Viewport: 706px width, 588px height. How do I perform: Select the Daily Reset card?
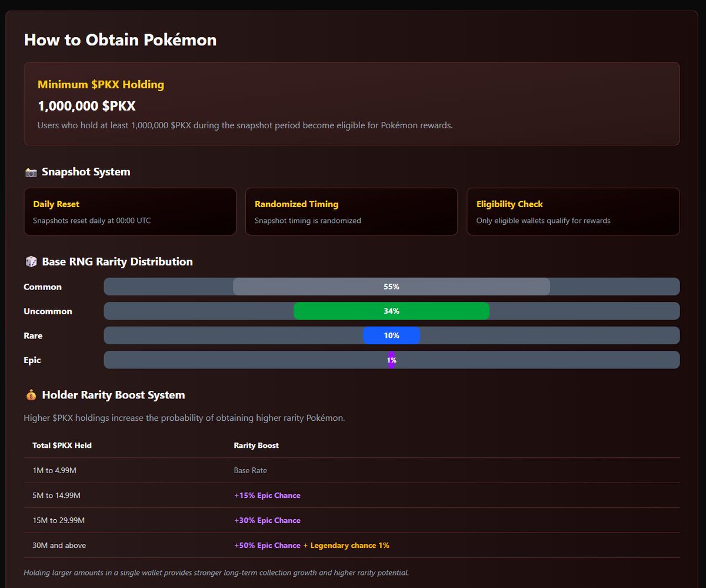(x=130, y=211)
